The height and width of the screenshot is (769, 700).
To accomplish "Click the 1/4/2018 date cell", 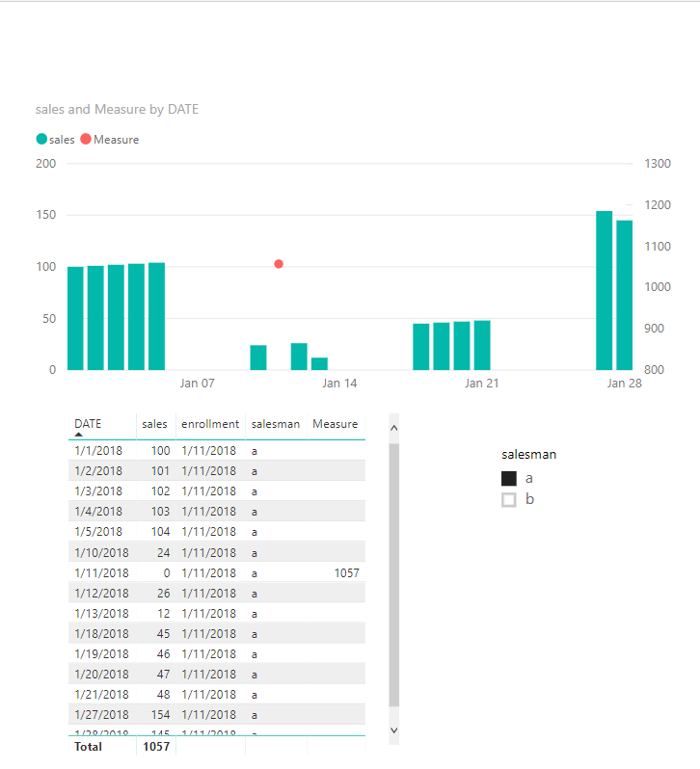I will [x=98, y=512].
